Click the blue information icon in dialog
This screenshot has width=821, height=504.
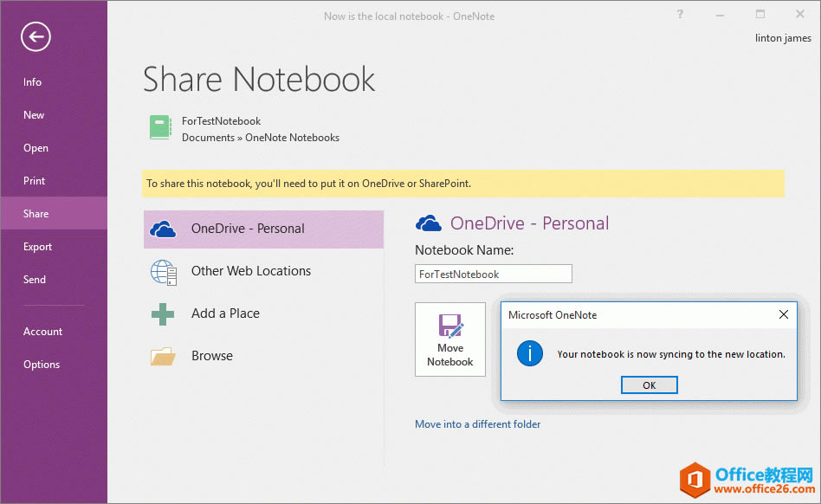[529, 353]
